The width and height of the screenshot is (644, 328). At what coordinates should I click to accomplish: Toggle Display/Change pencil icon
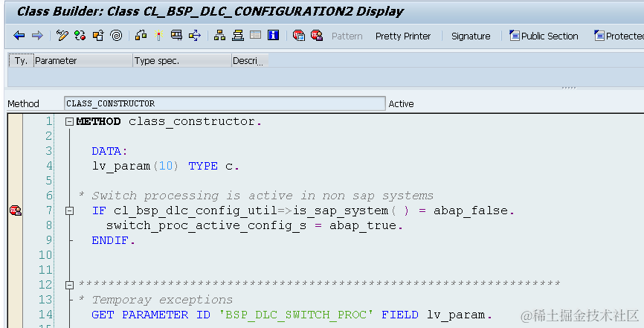[62, 36]
